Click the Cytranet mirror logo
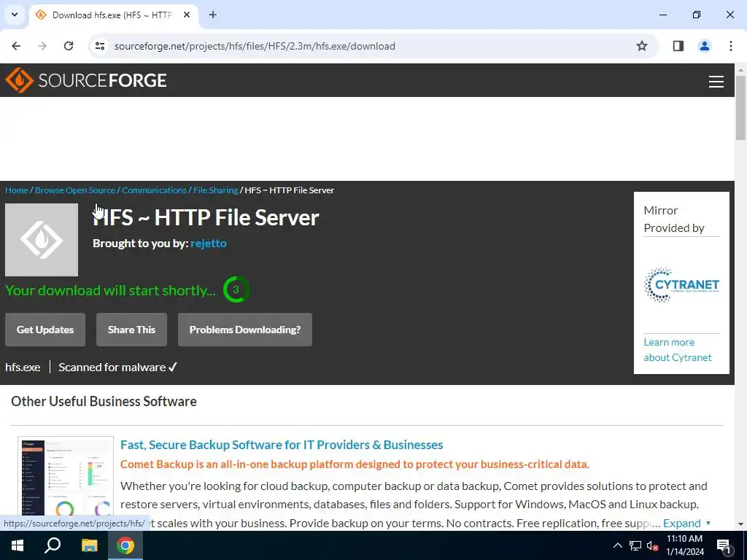Viewport: 747px width, 560px height. click(681, 285)
